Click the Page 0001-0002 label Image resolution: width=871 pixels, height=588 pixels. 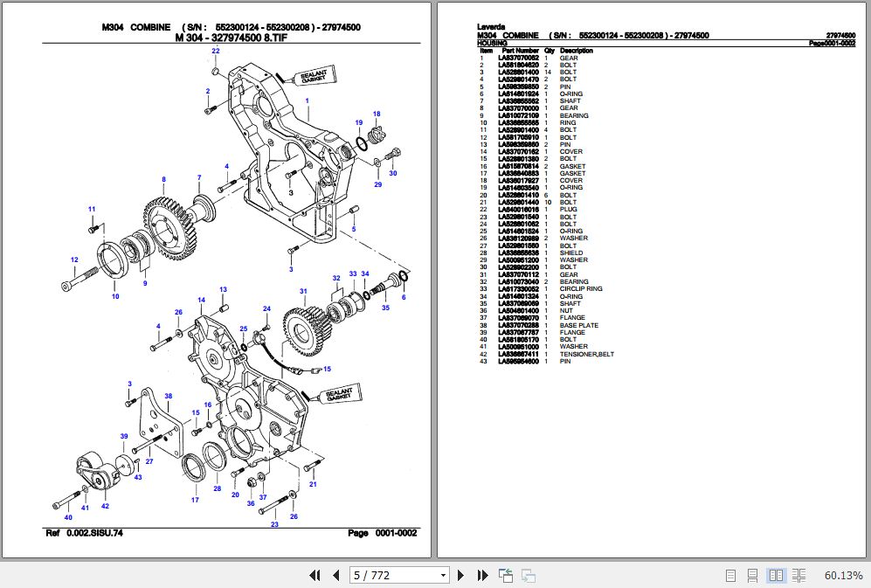383,532
